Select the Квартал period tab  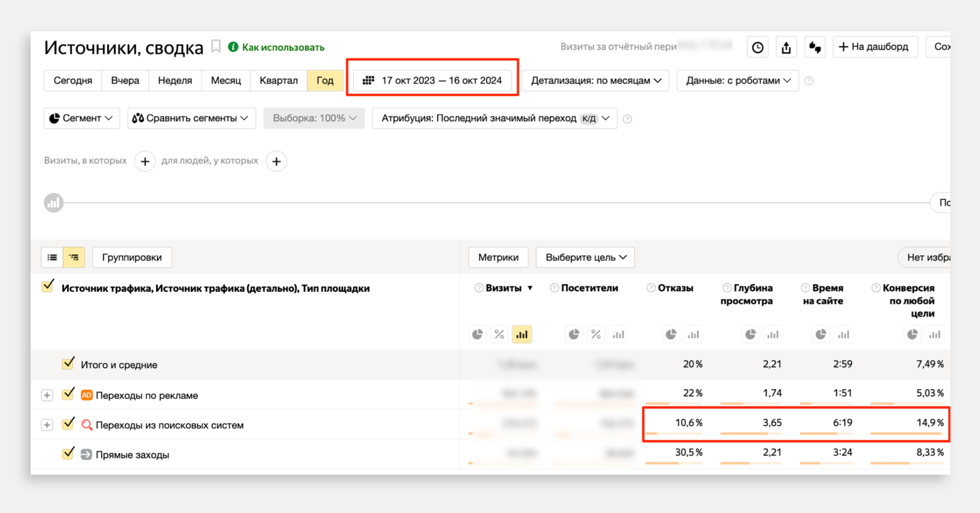[278, 81]
